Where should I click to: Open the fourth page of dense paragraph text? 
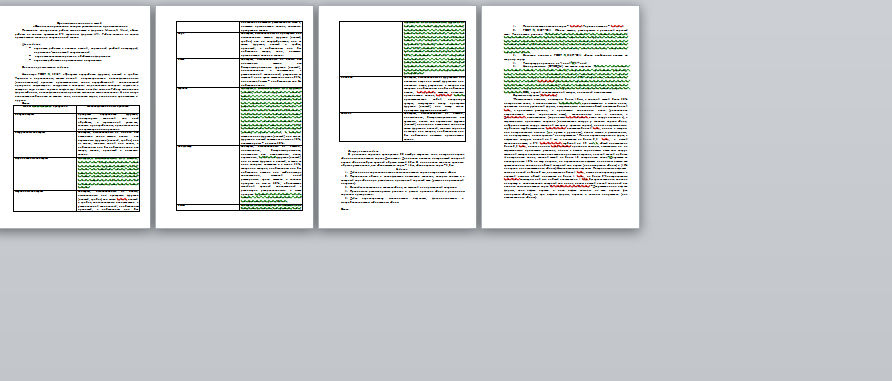coord(560,117)
